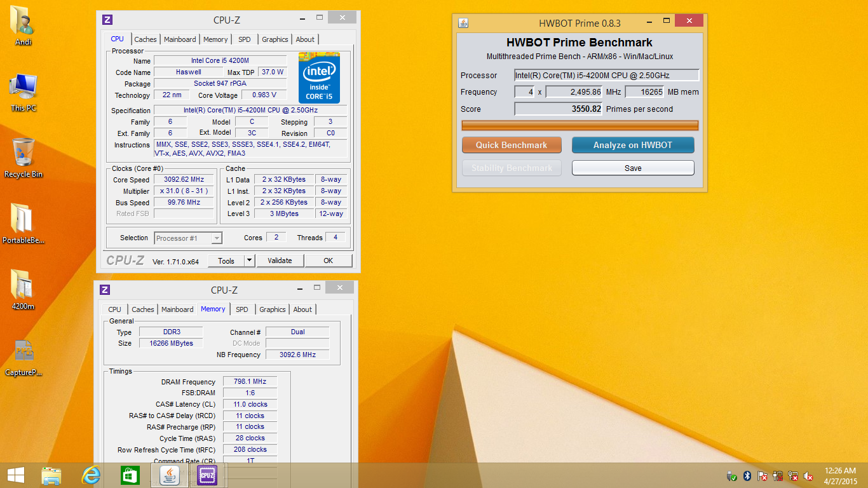Open the network tray icon
Screen dimensions: 868x488
793,476
